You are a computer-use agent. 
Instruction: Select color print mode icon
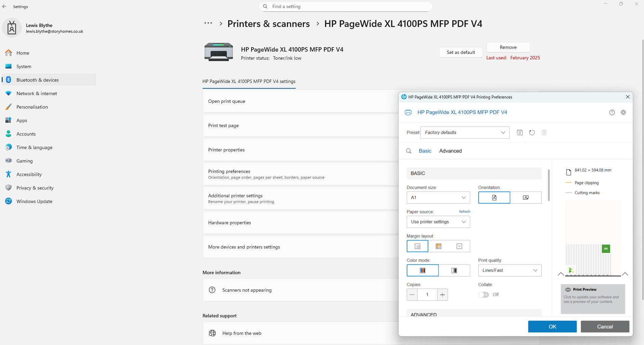pyautogui.click(x=423, y=270)
